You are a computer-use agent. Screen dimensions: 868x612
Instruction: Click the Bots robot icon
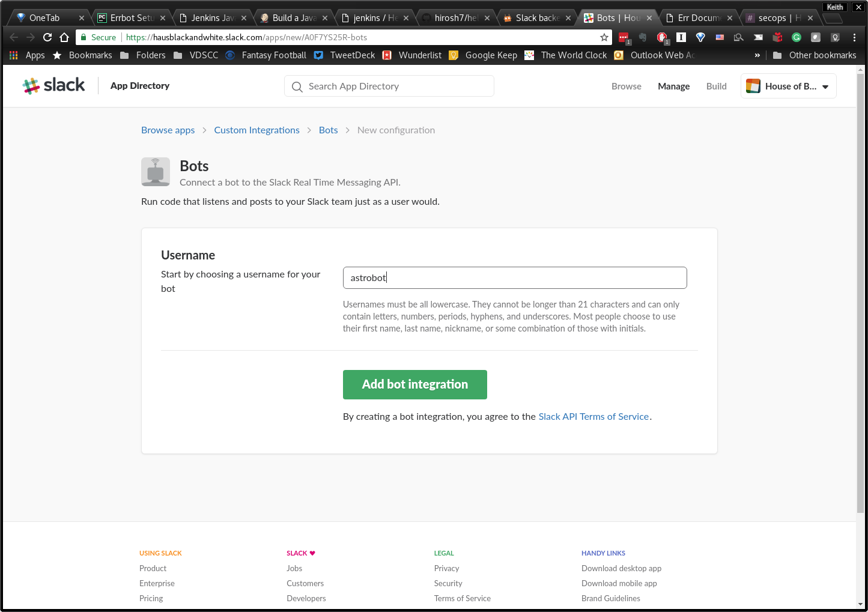156,172
